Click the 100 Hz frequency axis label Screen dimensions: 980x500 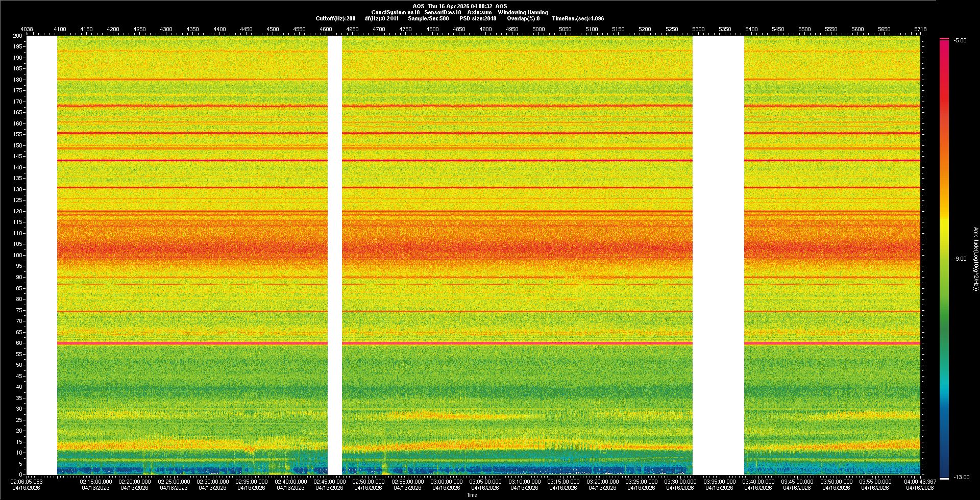tap(17, 255)
